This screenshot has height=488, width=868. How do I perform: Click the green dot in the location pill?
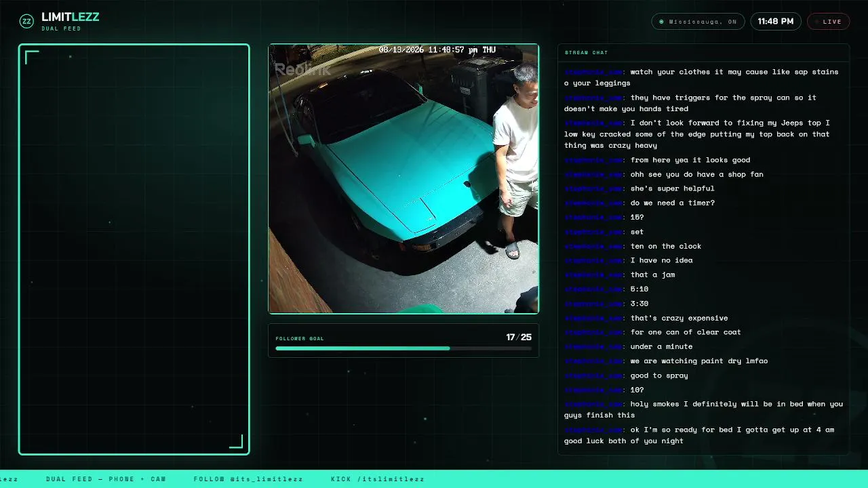click(x=662, y=22)
